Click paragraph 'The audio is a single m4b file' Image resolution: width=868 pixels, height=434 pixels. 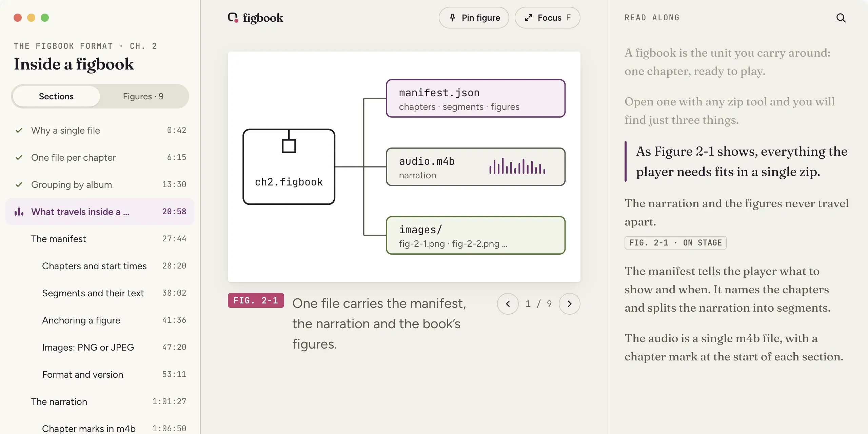734,347
